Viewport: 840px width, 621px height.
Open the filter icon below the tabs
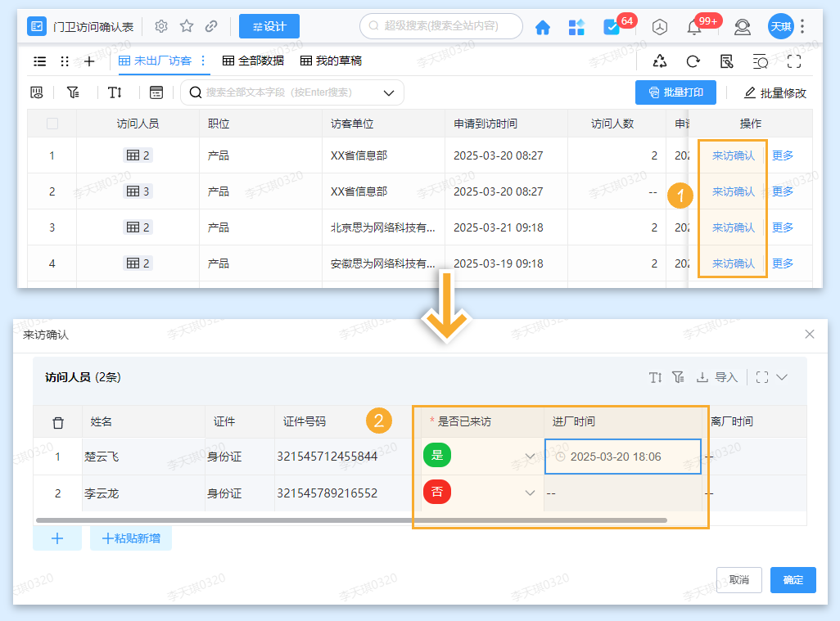point(73,92)
